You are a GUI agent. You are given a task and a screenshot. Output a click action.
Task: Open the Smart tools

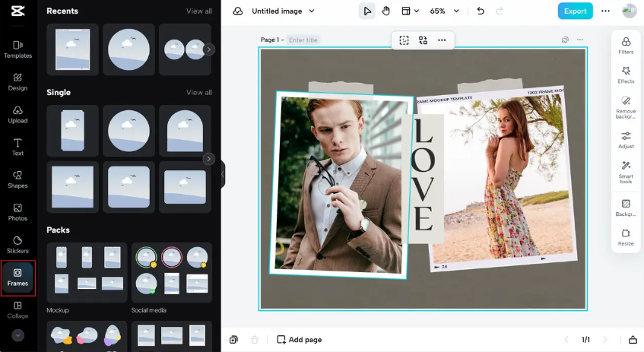tap(626, 172)
